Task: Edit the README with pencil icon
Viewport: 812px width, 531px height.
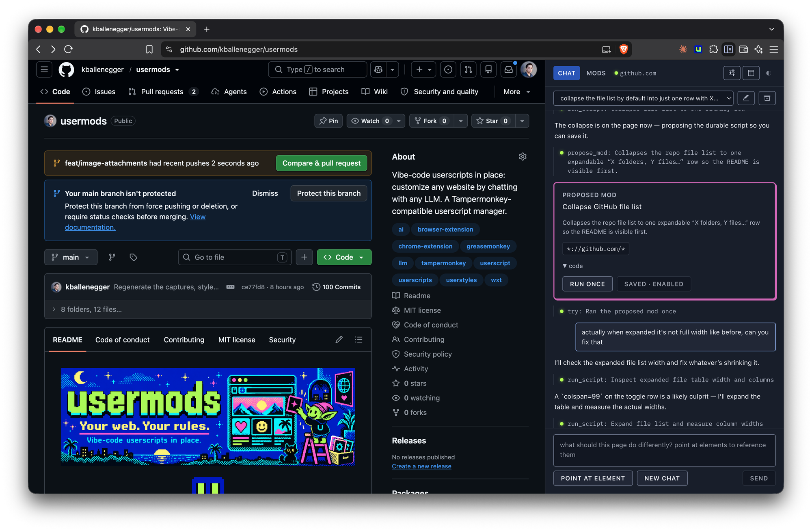Action: coord(339,340)
